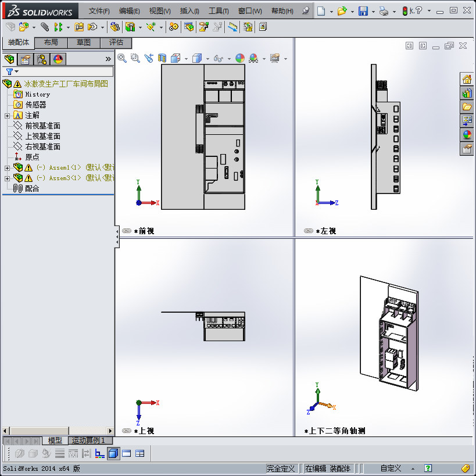Open SolidWorks Resources home pane

[x=467, y=80]
